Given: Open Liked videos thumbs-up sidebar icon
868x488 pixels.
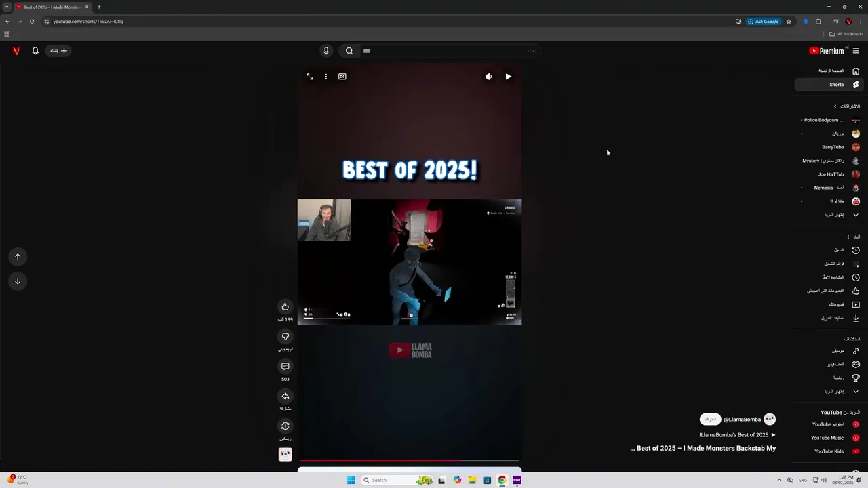Looking at the screenshot, I should coord(856,291).
